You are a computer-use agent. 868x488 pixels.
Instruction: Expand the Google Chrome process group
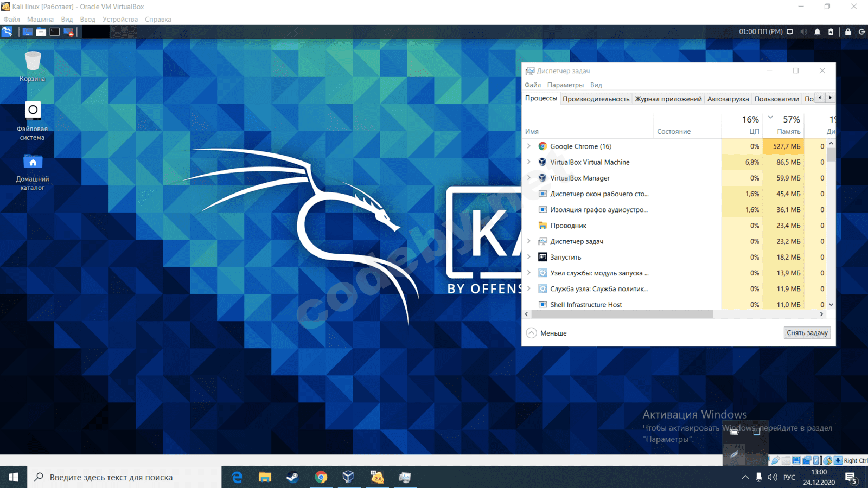tap(529, 146)
